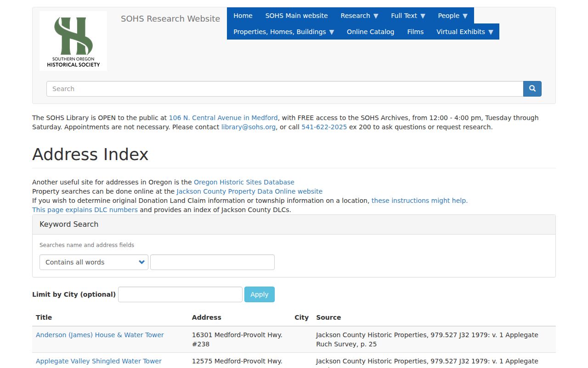The height and width of the screenshot is (368, 588).
Task: Visit Jackson County Property Data Online website
Action: click(249, 191)
